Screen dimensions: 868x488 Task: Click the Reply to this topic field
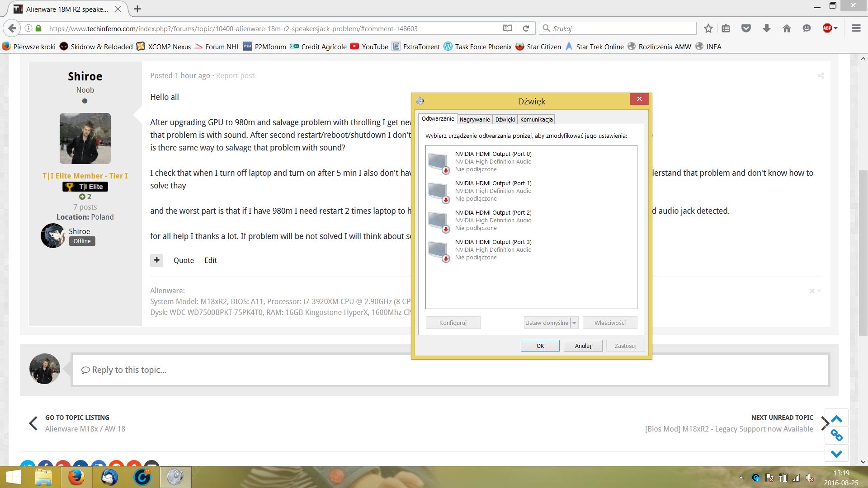(x=450, y=370)
